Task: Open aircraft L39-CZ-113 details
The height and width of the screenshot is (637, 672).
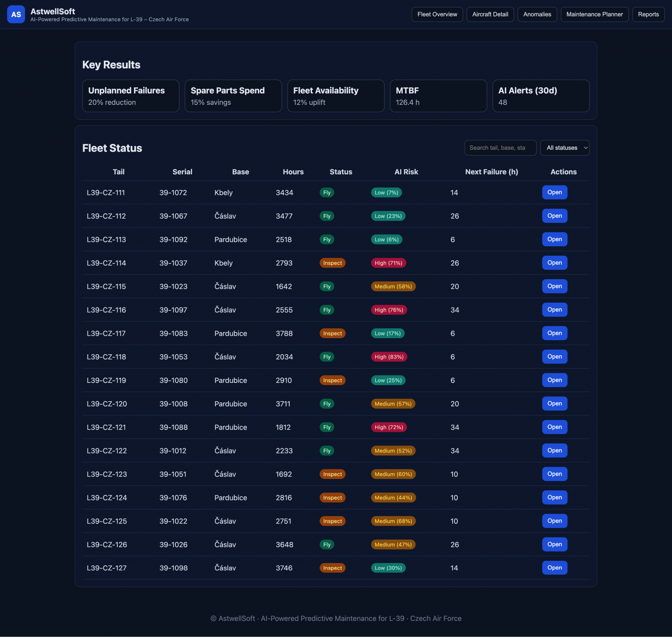Action: click(554, 239)
